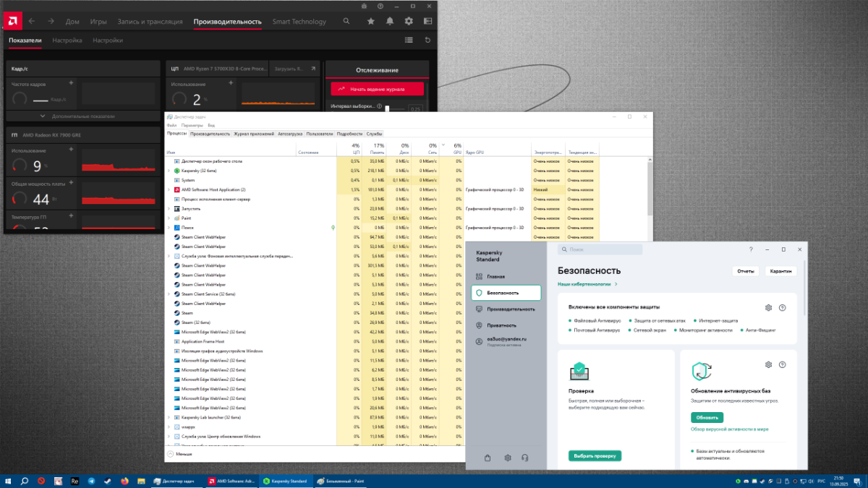868x488 pixels.
Task: Open Обзор вирусной активности в мире link
Action: click(x=730, y=429)
